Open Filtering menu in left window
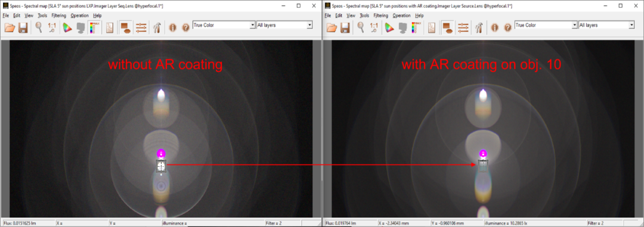 [x=59, y=15]
